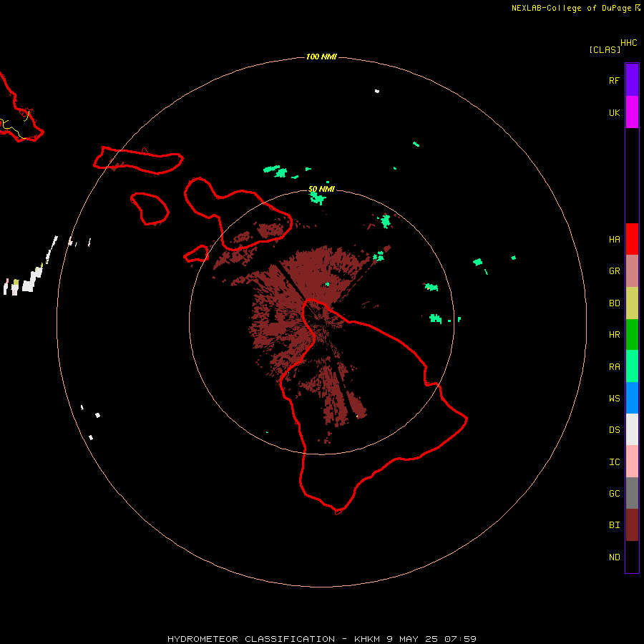The height and width of the screenshot is (644, 644).
Task: Click the UK magenta legend color block
Action: point(632,112)
